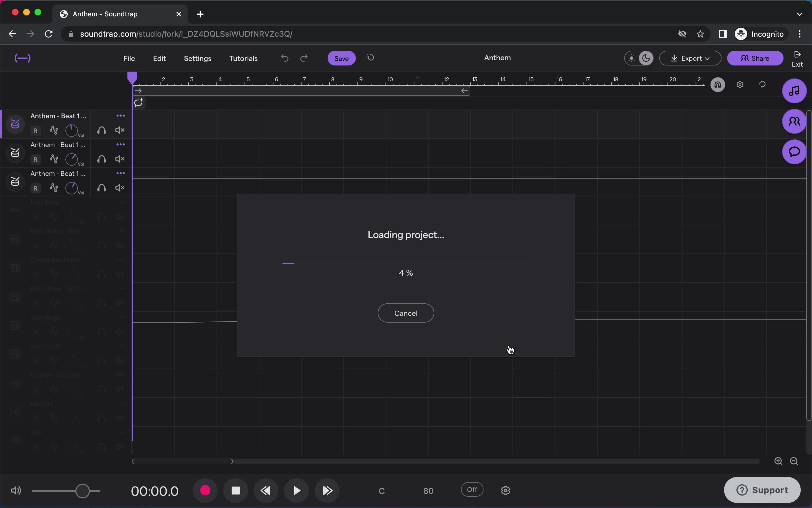Mute the second Anthem Beat track

120,159
